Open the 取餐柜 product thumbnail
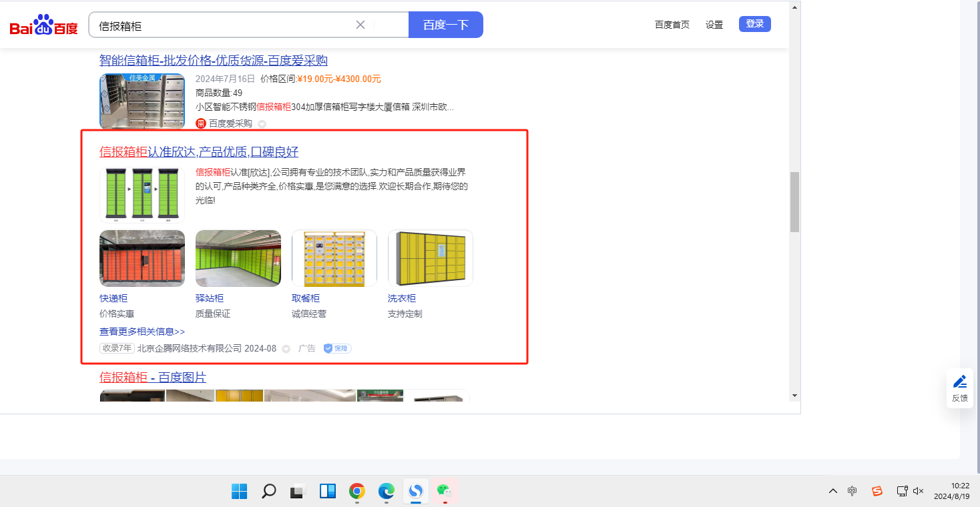The height and width of the screenshot is (507, 980). coord(334,258)
